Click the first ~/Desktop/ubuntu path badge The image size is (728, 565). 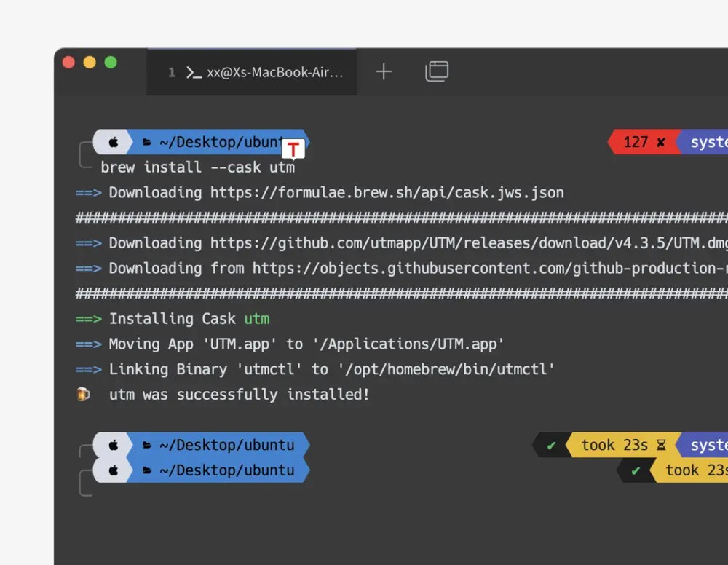tap(218, 141)
